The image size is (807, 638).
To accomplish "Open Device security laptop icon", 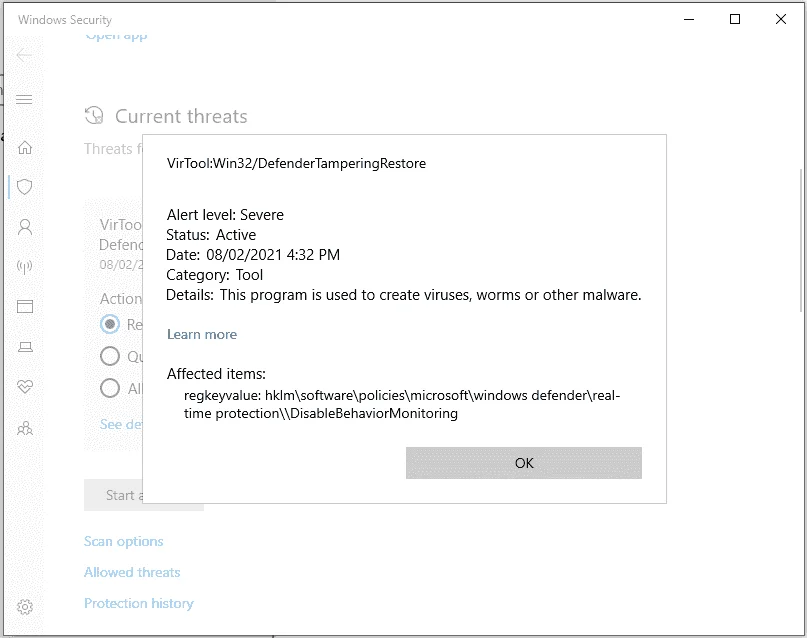I will (25, 347).
